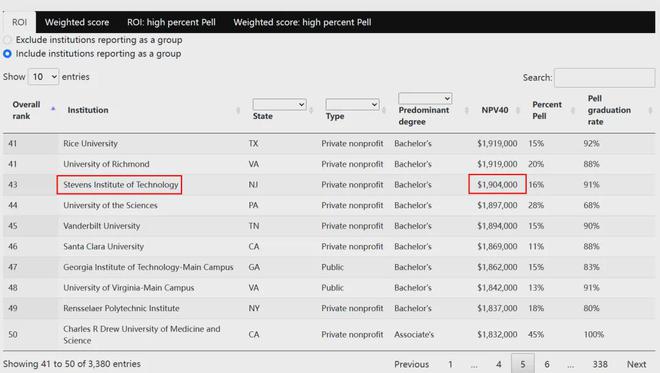The height and width of the screenshot is (373, 660).
Task: Click University of Virginia-Main Campus name
Action: click(x=129, y=288)
